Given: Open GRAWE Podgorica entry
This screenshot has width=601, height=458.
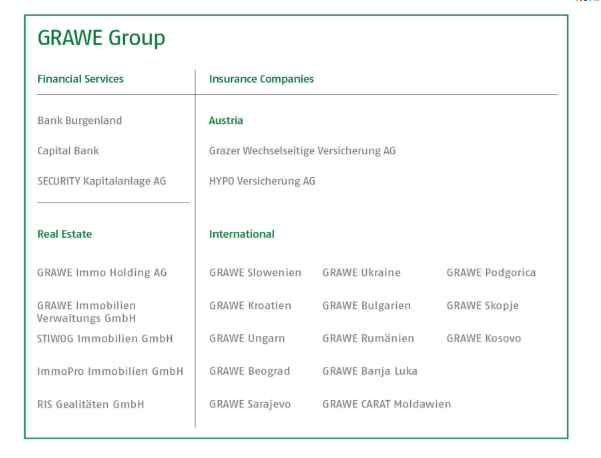Looking at the screenshot, I should tap(491, 273).
